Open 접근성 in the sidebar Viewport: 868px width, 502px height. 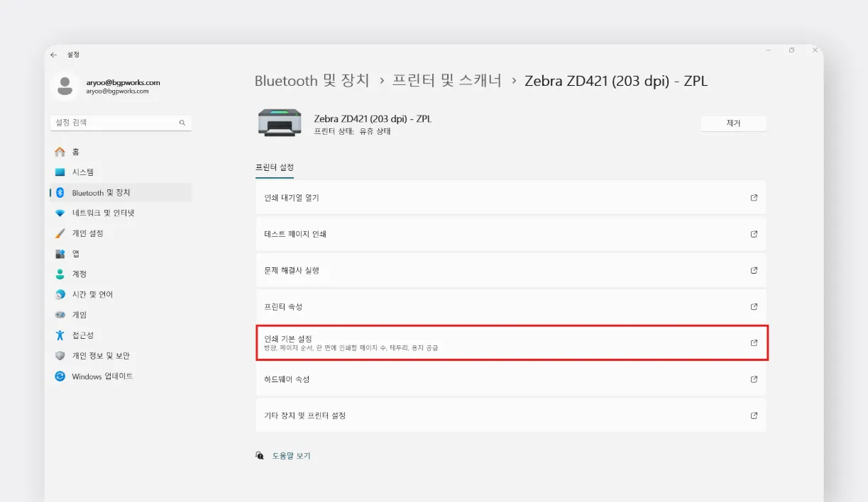coord(121,335)
